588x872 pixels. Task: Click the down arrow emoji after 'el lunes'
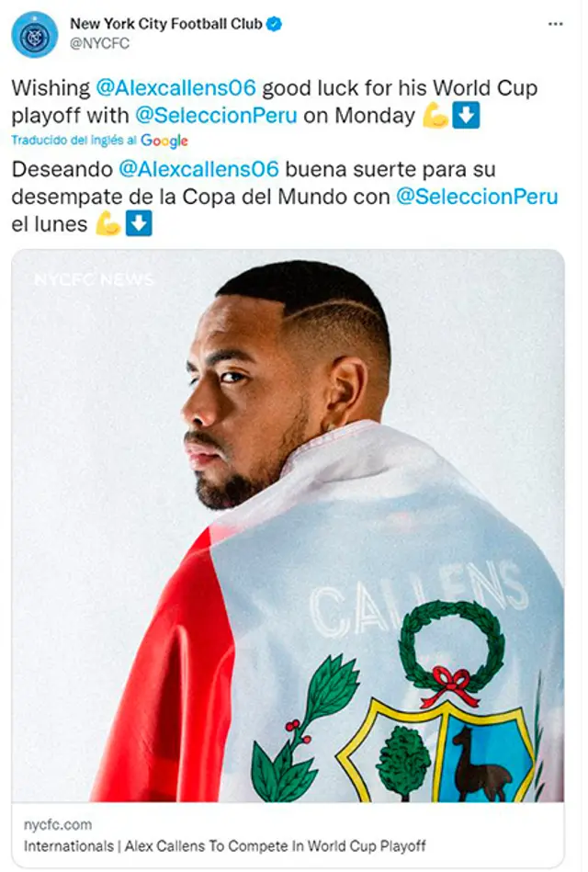pyautogui.click(x=139, y=224)
